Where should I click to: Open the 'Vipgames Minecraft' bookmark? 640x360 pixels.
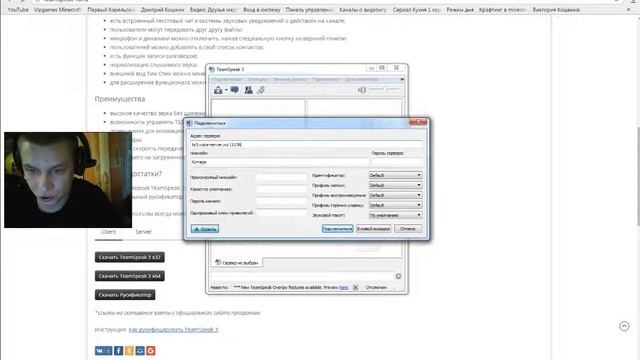click(x=57, y=9)
